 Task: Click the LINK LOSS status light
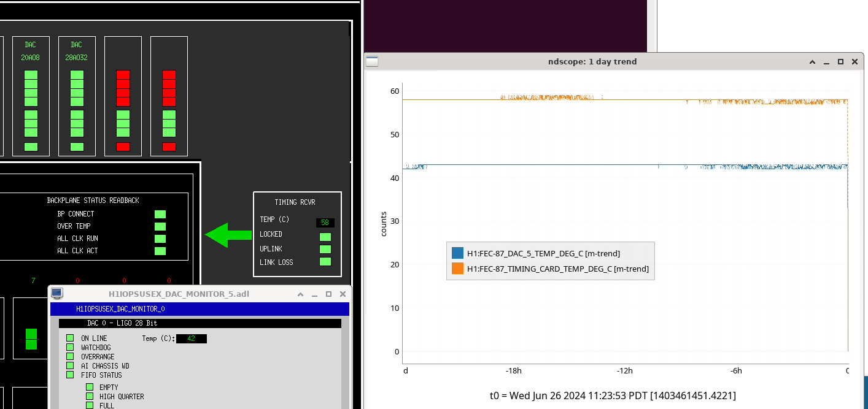tap(325, 262)
